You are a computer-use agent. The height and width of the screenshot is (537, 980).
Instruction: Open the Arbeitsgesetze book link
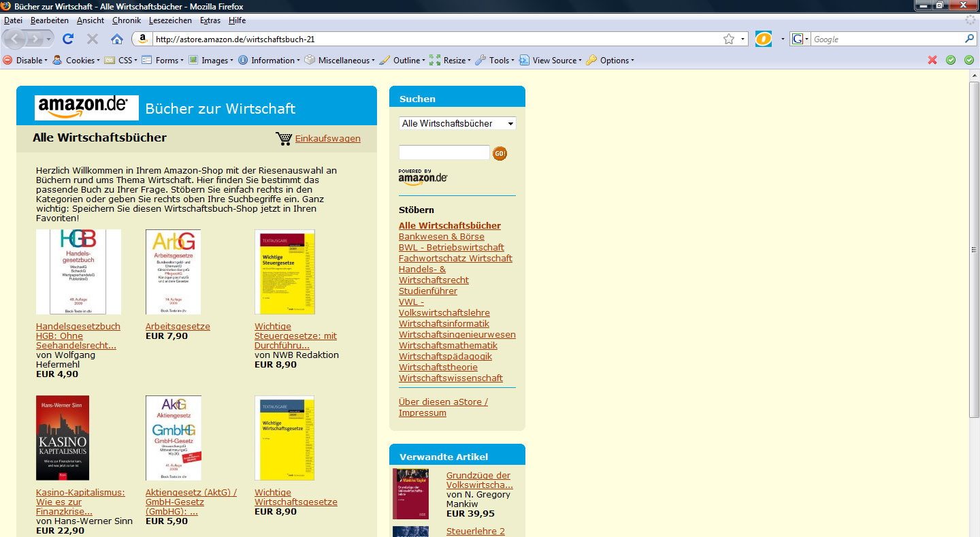(178, 326)
